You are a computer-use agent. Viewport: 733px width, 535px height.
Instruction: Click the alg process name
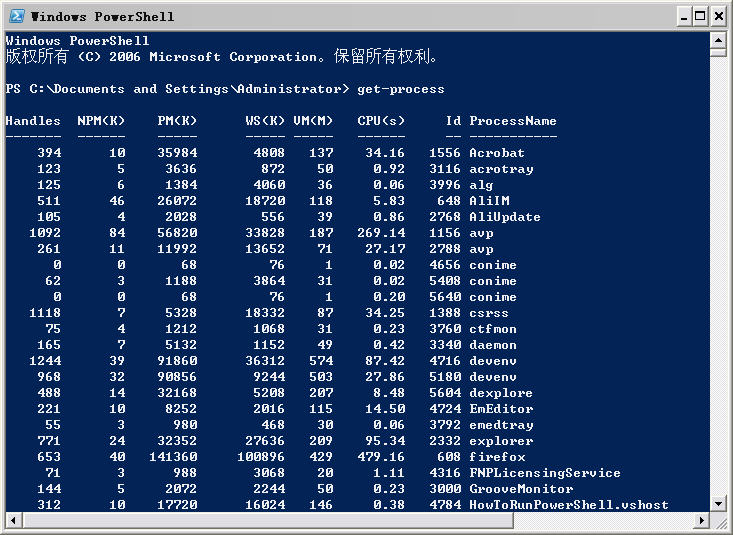click(x=481, y=185)
